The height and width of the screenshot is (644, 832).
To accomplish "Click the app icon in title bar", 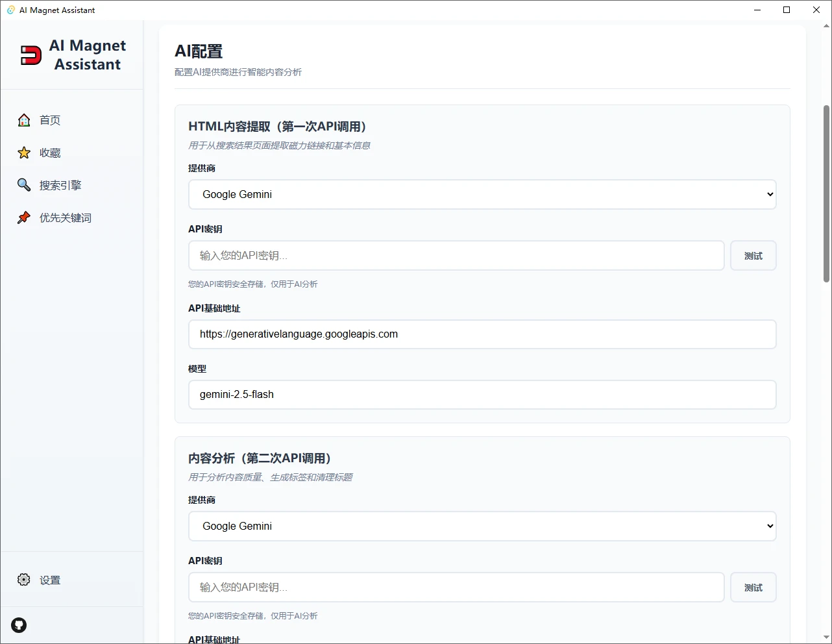I will pos(10,10).
